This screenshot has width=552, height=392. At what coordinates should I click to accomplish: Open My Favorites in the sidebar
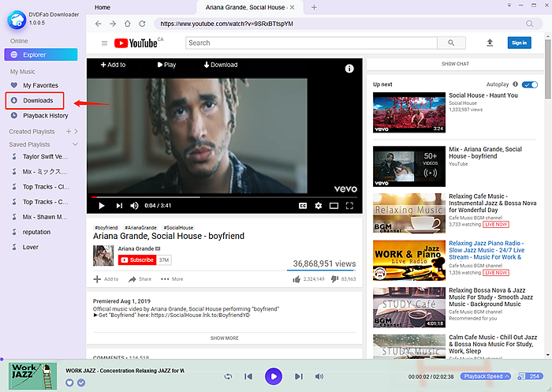(41, 85)
